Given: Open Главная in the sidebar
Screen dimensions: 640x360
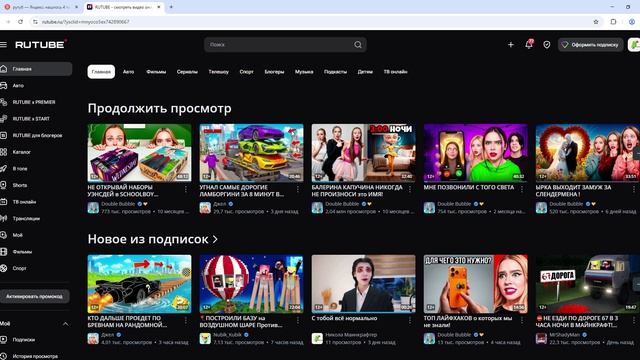Looking at the screenshot, I should [x=36, y=69].
